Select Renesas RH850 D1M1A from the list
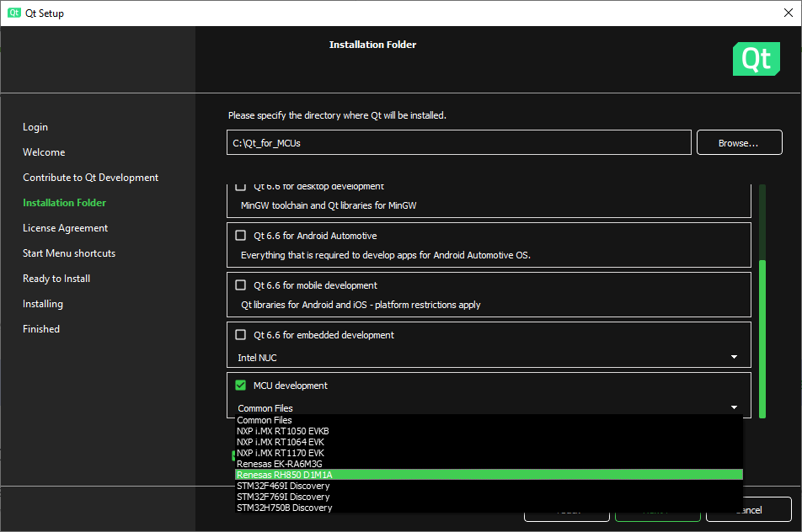This screenshot has height=532, width=802. pos(337,474)
